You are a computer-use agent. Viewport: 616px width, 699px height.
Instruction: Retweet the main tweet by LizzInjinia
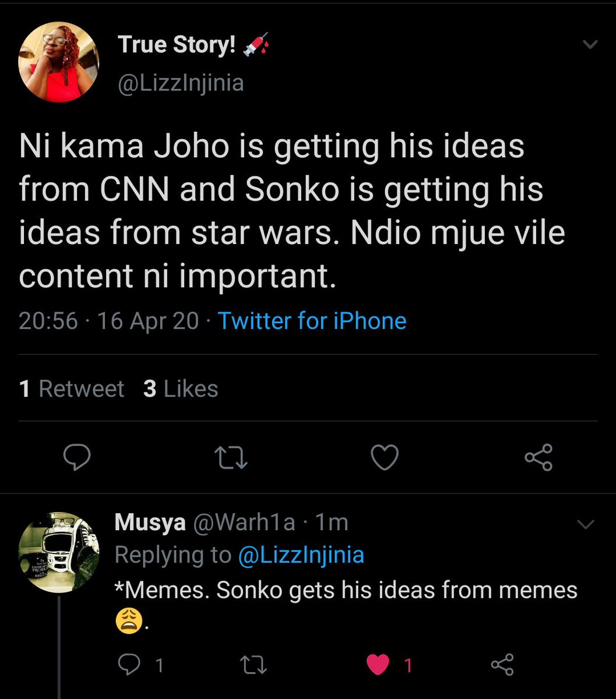click(231, 457)
